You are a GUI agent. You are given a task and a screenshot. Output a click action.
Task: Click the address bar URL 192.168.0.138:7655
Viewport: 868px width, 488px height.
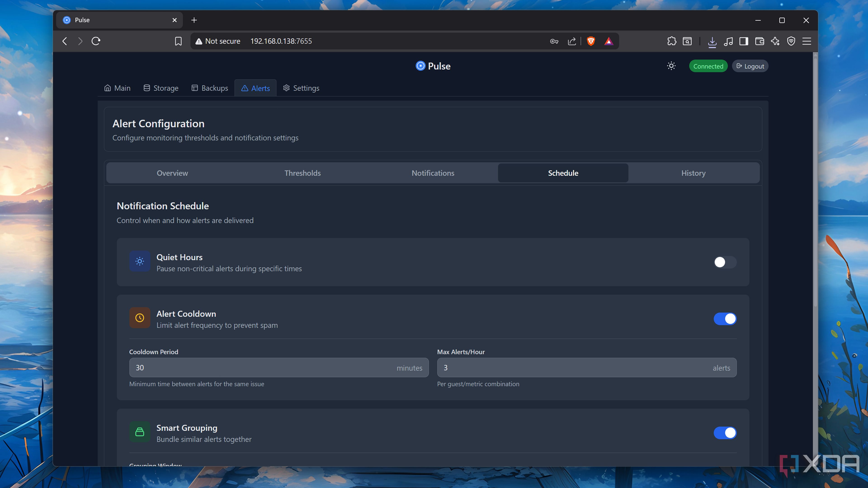coord(281,41)
